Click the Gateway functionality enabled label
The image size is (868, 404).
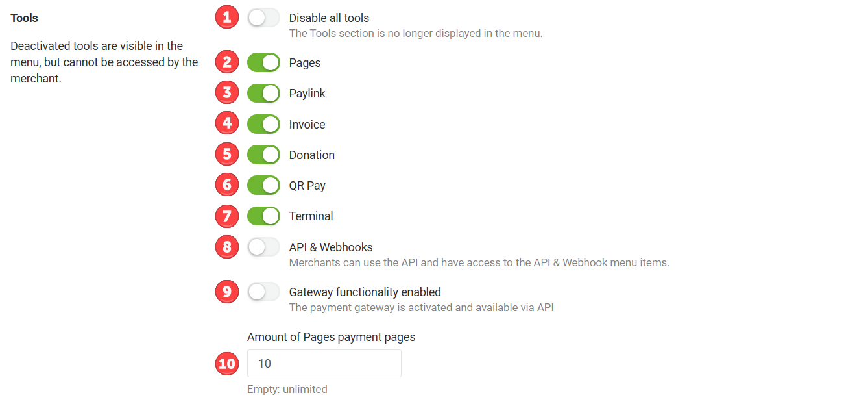point(365,292)
